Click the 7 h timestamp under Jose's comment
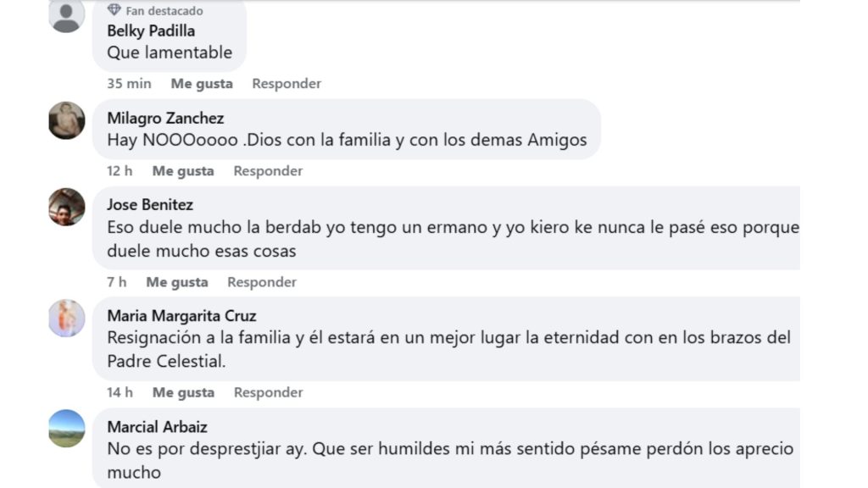Viewport: 868px width, 488px height. pyautogui.click(x=115, y=282)
